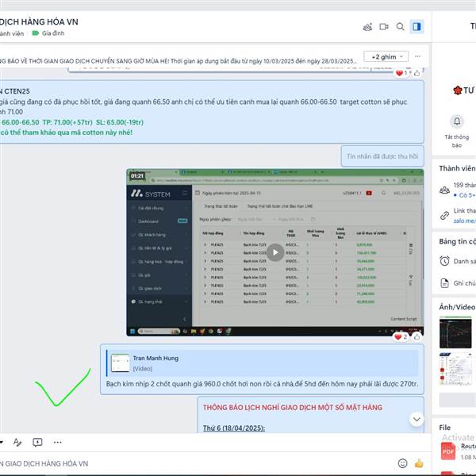Open quick message icon in composer toolbar
Viewport: 476px width, 476px height.
click(37, 443)
